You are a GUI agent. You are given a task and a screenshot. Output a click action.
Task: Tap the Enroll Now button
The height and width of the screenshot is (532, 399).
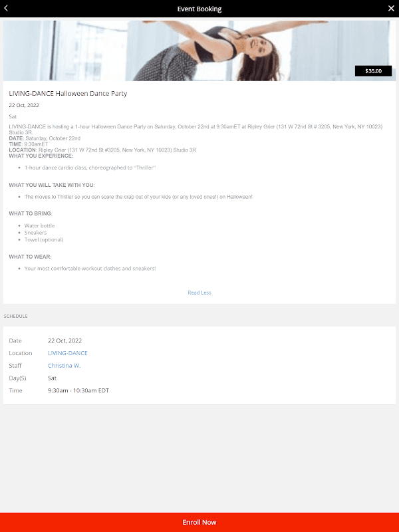point(199,522)
